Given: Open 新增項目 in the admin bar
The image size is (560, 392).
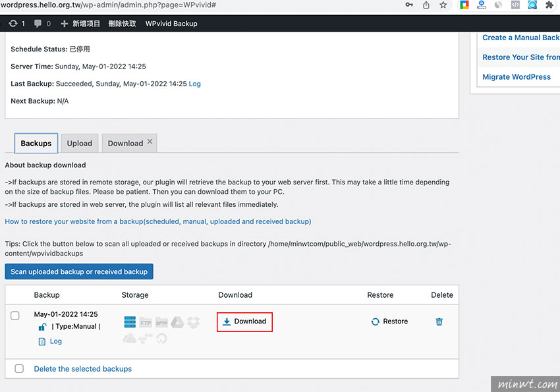Looking at the screenshot, I should (x=80, y=24).
